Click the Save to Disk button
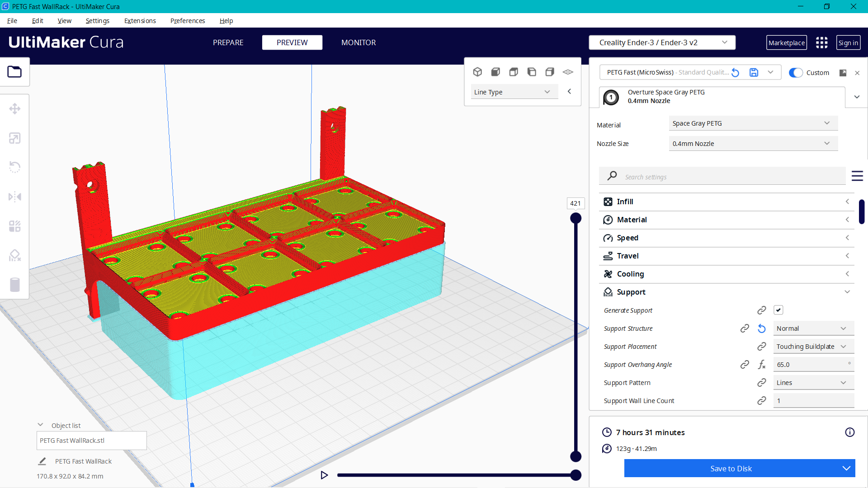The width and height of the screenshot is (868, 488). point(731,468)
